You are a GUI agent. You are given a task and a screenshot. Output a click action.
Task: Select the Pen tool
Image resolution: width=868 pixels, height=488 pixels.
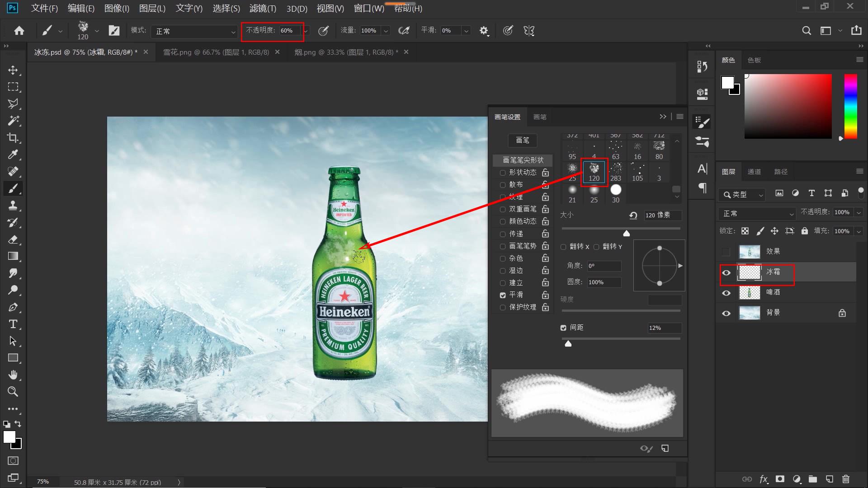[13, 307]
